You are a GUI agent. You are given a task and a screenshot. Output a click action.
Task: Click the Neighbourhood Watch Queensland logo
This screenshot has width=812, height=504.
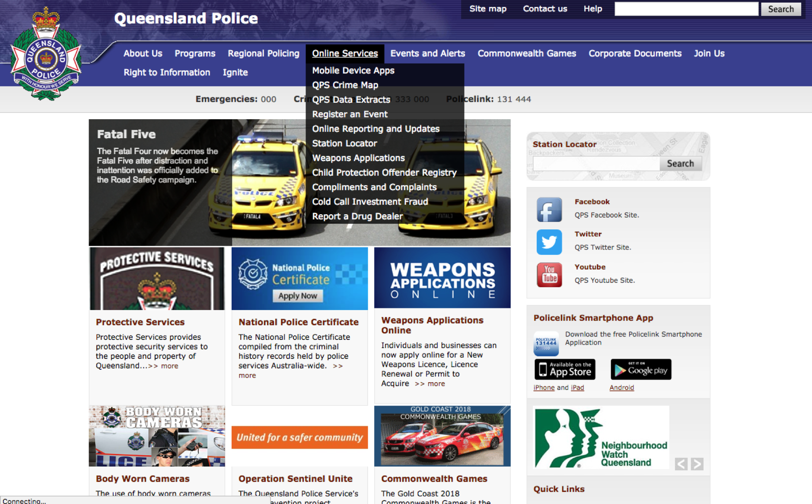(x=601, y=438)
